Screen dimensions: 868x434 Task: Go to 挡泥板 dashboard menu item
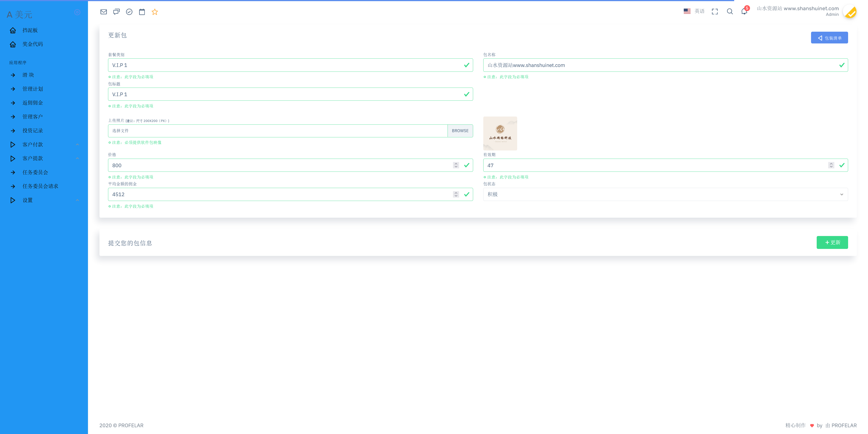coord(30,30)
